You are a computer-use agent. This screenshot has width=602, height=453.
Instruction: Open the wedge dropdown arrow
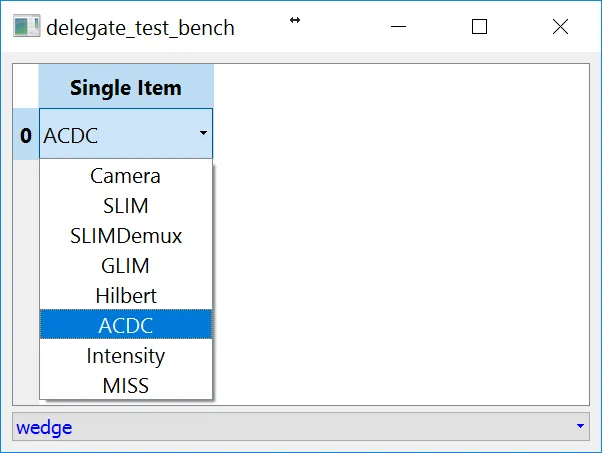(580, 427)
